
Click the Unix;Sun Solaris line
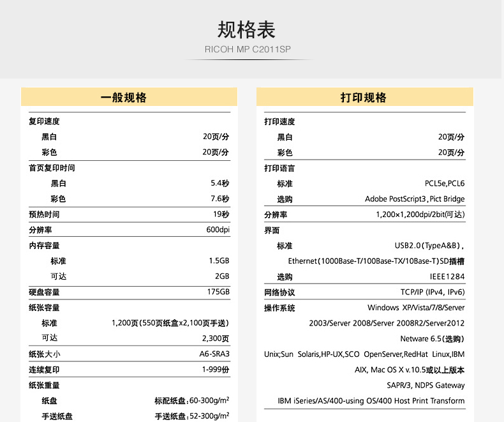tap(364, 354)
